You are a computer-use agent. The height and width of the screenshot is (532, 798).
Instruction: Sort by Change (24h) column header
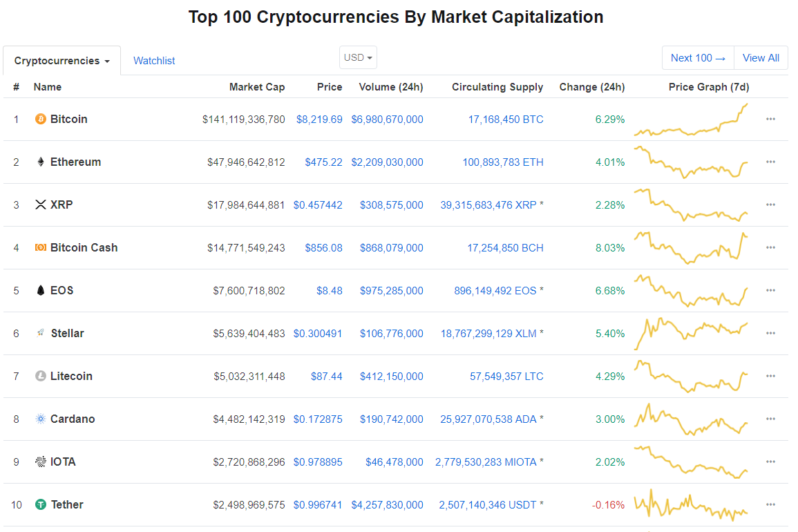coord(592,87)
